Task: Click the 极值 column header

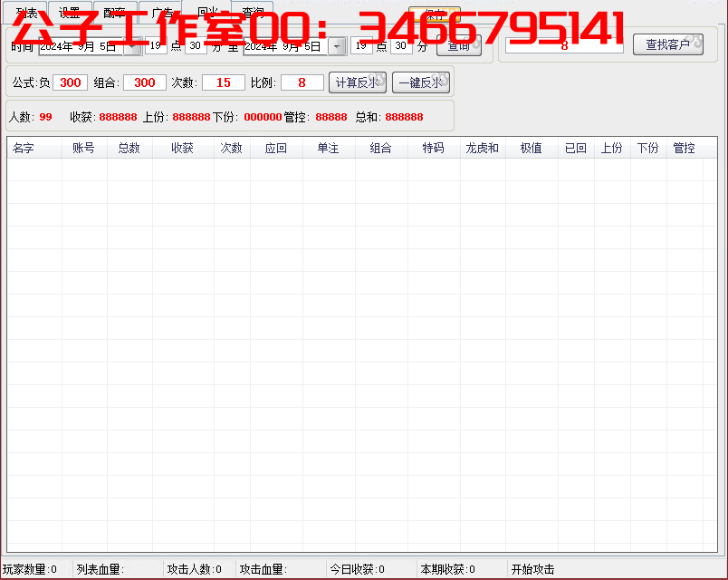Action: [532, 149]
